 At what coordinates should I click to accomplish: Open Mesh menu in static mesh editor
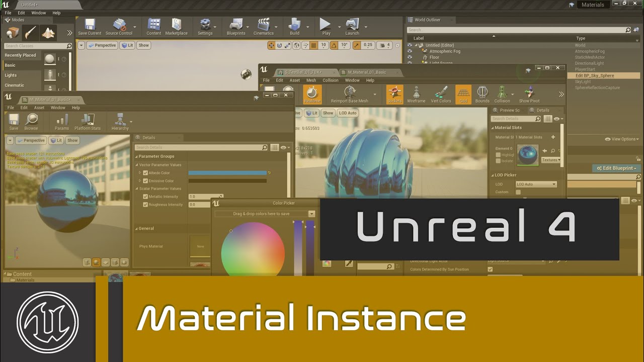[x=311, y=80]
